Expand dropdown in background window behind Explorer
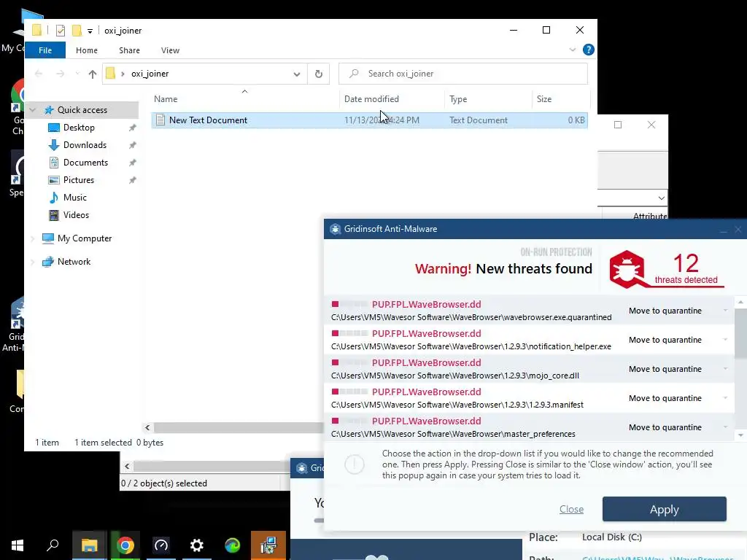Screen dimensions: 747x560 (661, 198)
